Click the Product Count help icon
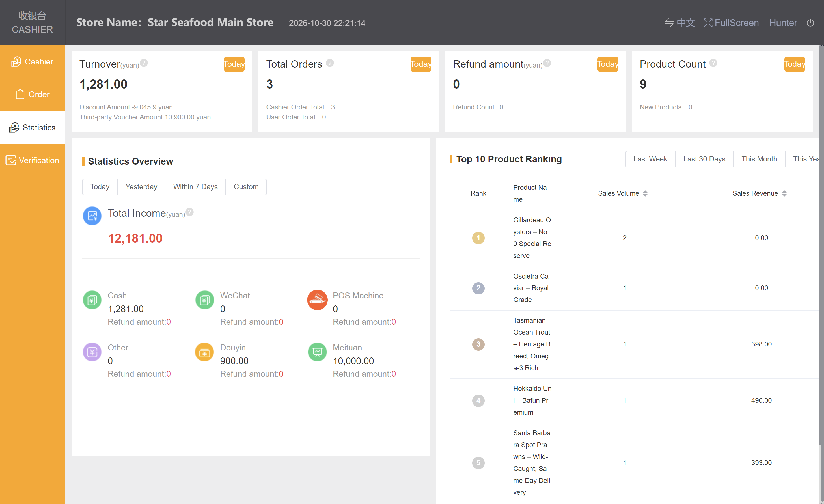 [x=713, y=63]
